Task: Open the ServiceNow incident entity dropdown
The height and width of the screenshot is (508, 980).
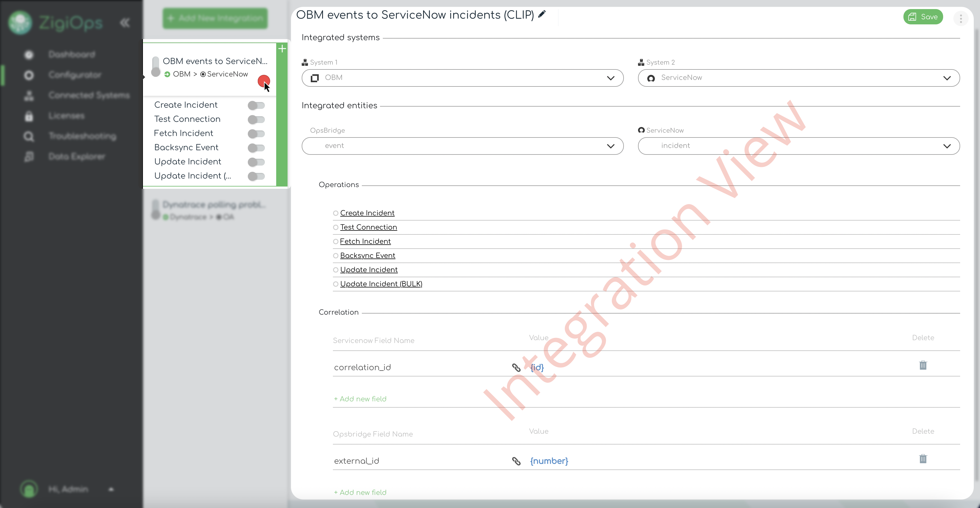Action: point(799,146)
